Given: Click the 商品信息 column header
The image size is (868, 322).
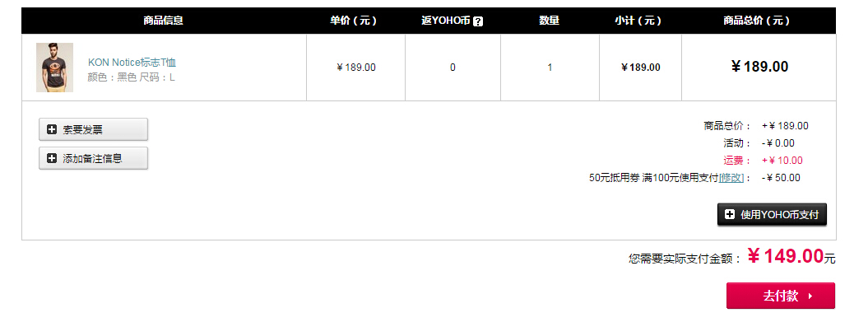Looking at the screenshot, I should pyautogui.click(x=163, y=21).
